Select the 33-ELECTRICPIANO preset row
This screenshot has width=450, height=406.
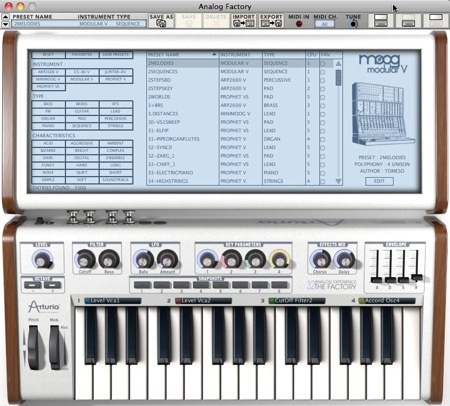coord(240,173)
